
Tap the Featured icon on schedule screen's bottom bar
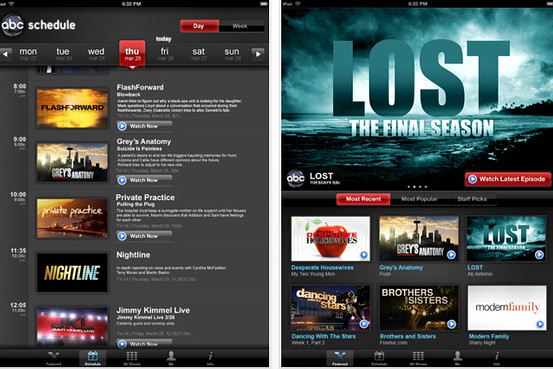pos(53,358)
